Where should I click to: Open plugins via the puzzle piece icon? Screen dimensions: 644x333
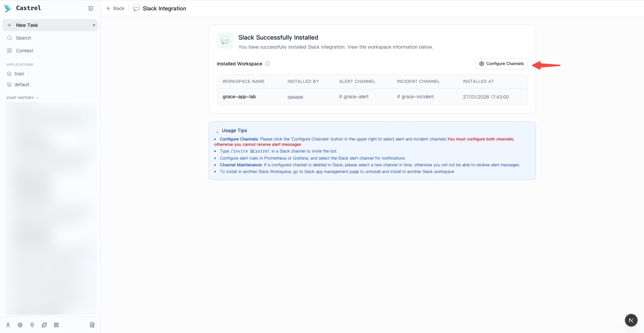[44, 325]
